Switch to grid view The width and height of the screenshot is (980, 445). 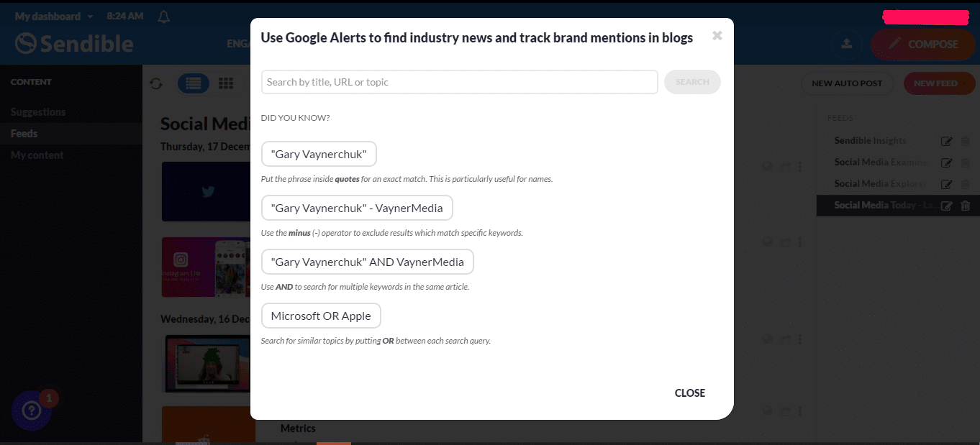pos(226,83)
